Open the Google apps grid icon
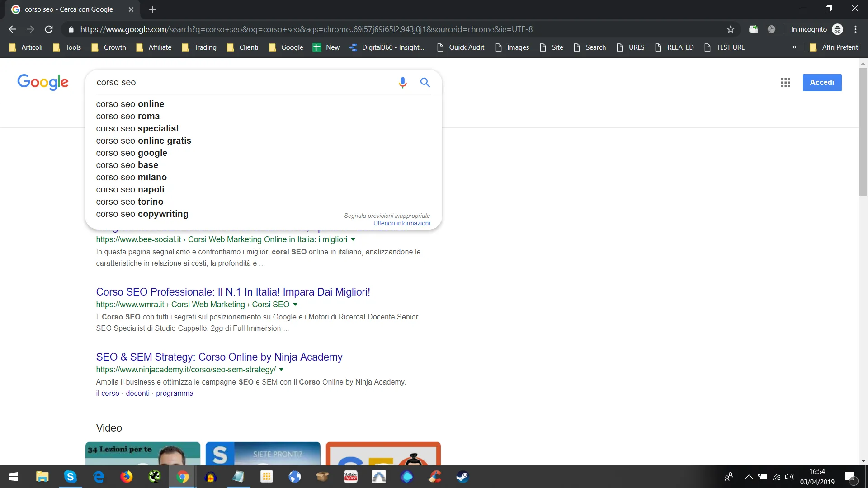 [x=786, y=83]
